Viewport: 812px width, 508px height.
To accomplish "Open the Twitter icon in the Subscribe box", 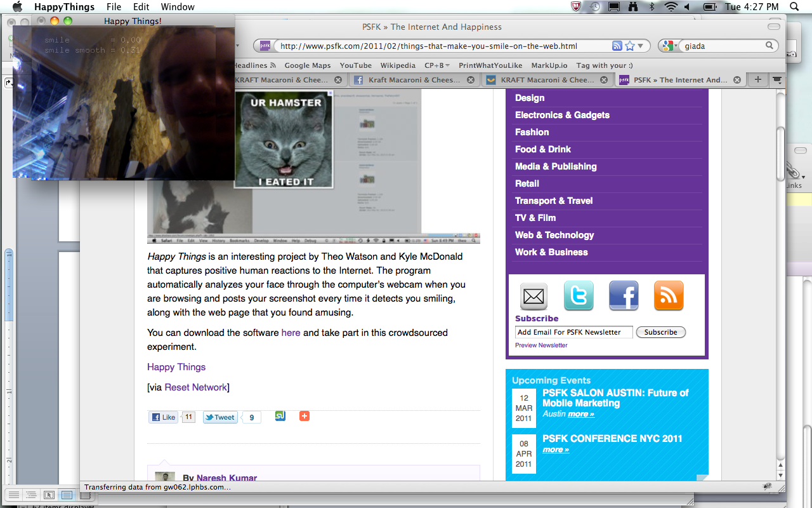I will (579, 296).
